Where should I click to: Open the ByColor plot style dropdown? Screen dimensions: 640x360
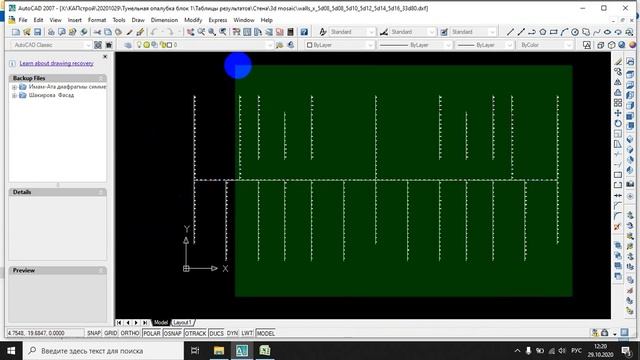(x=569, y=45)
